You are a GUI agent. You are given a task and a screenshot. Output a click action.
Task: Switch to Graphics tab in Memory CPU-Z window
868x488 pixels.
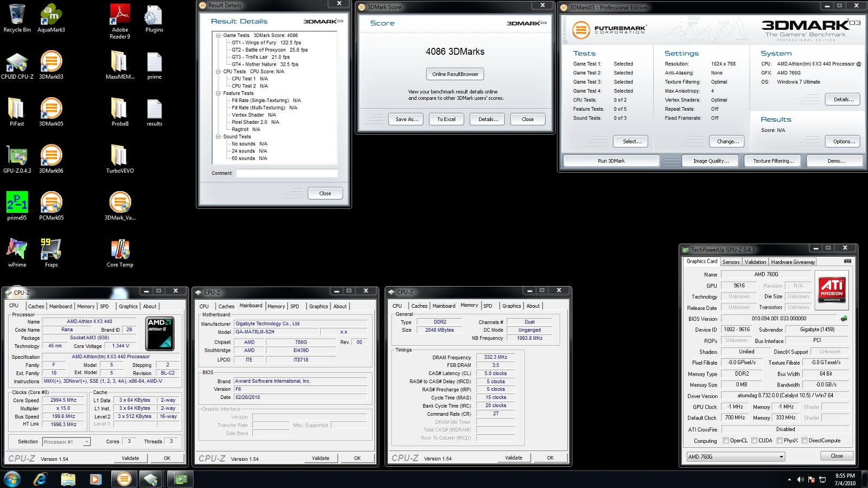click(x=512, y=306)
